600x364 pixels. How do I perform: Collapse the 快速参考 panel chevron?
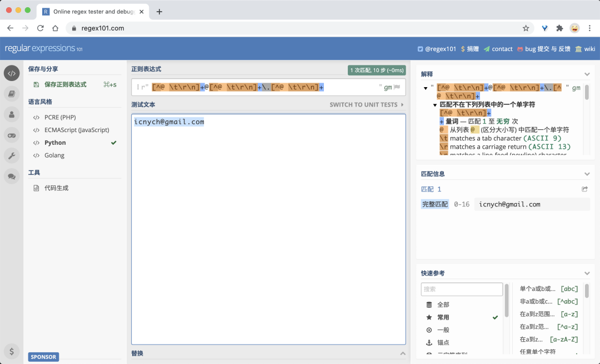[x=587, y=274]
